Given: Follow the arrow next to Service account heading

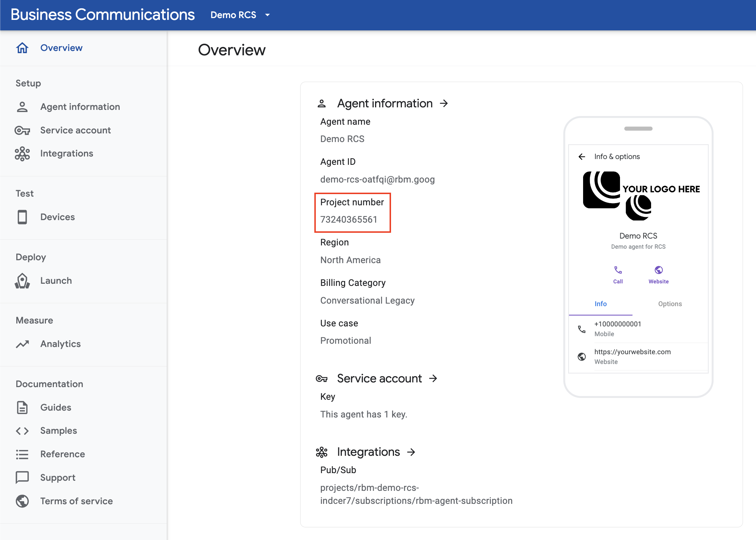Looking at the screenshot, I should (x=433, y=378).
